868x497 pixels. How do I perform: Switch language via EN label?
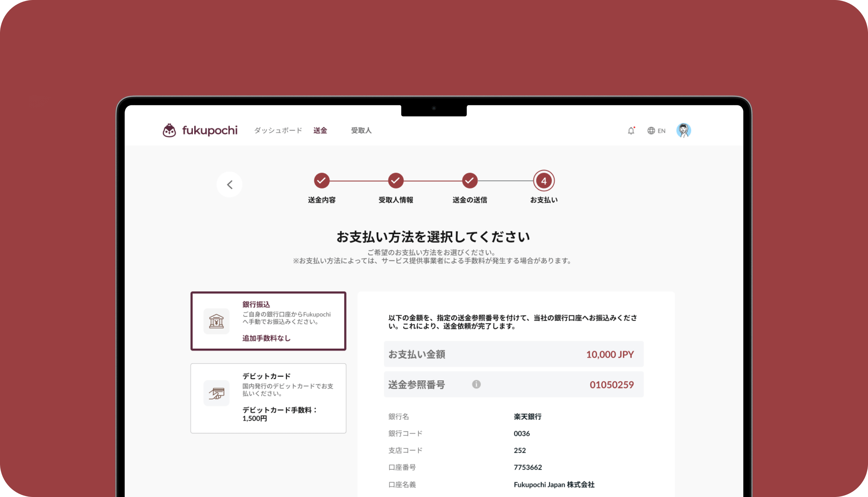click(661, 131)
